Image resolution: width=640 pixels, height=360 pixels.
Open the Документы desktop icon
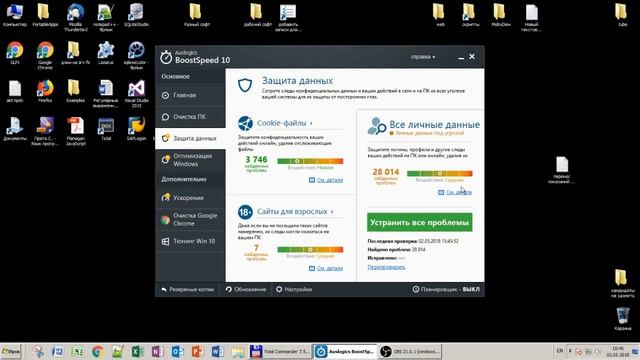pyautogui.click(x=15, y=129)
